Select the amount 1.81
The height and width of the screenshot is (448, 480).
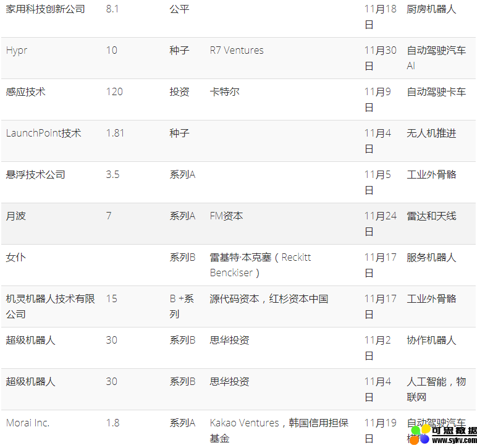115,133
